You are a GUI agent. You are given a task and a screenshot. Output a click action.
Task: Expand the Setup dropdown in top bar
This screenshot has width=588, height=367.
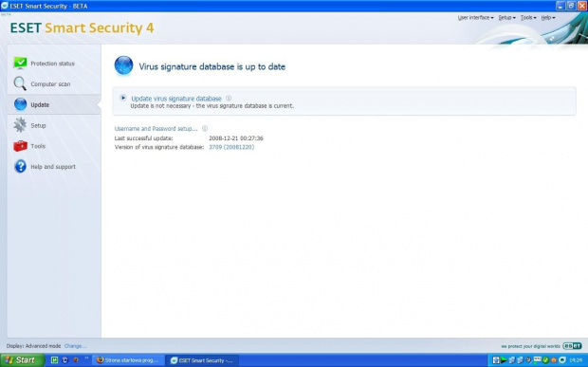click(506, 18)
